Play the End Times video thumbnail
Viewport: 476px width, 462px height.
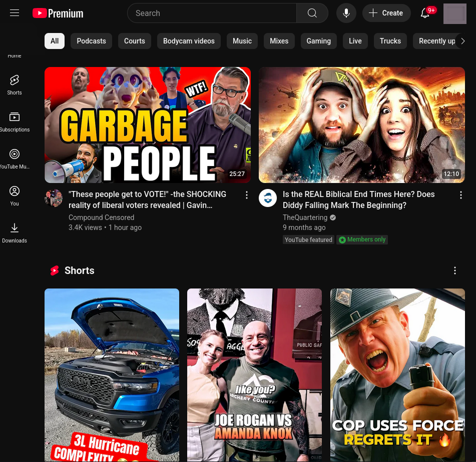(361, 125)
